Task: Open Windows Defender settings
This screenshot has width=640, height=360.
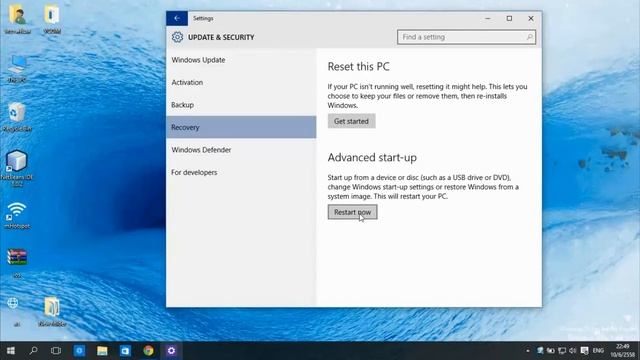Action: 241,150
